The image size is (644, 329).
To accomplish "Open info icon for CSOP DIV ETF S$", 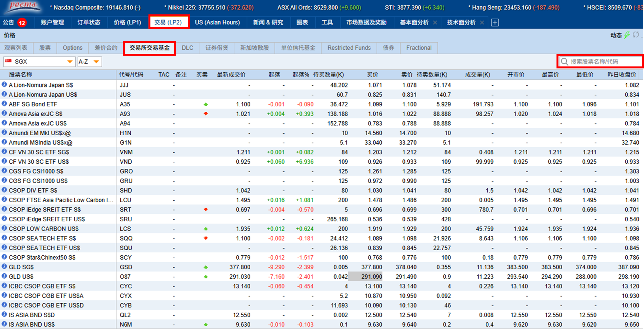I will 4,190.
